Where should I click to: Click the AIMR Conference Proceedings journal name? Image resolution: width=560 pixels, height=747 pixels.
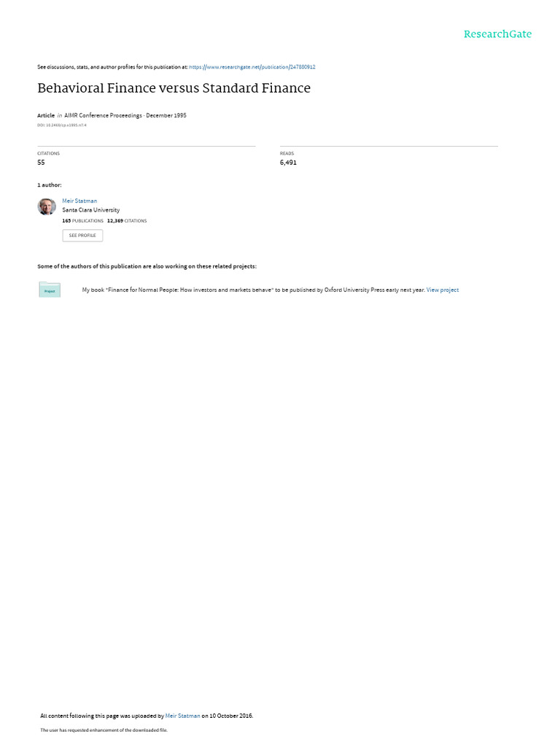[x=103, y=115]
